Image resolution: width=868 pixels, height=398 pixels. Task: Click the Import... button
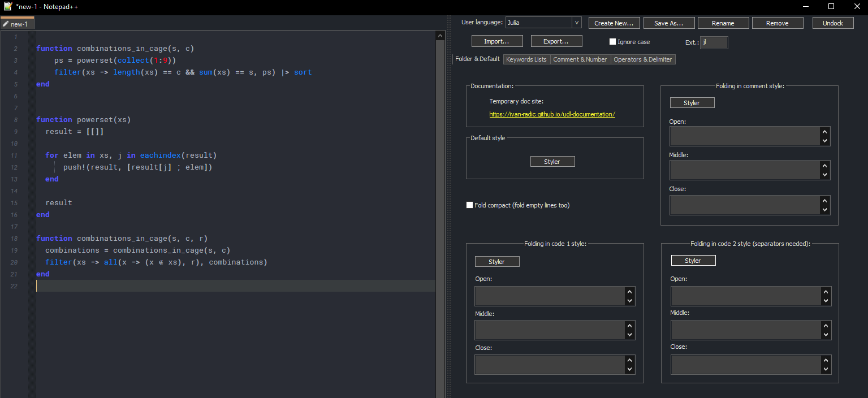coord(497,41)
